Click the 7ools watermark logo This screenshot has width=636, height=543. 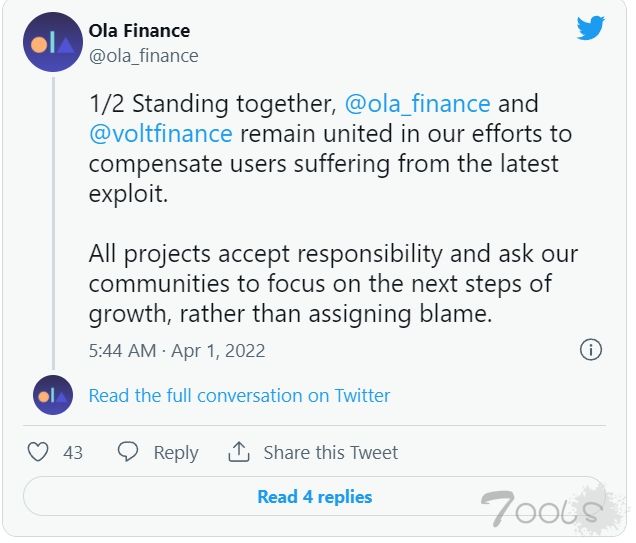546,509
